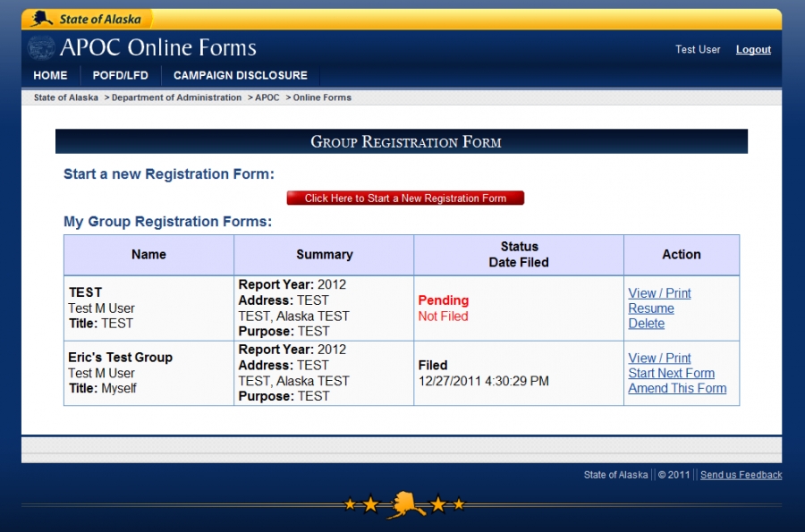Screen dimensions: 805x532
Task: Open the CAMPAIGN DISCLOSURE menu
Action: tap(240, 76)
